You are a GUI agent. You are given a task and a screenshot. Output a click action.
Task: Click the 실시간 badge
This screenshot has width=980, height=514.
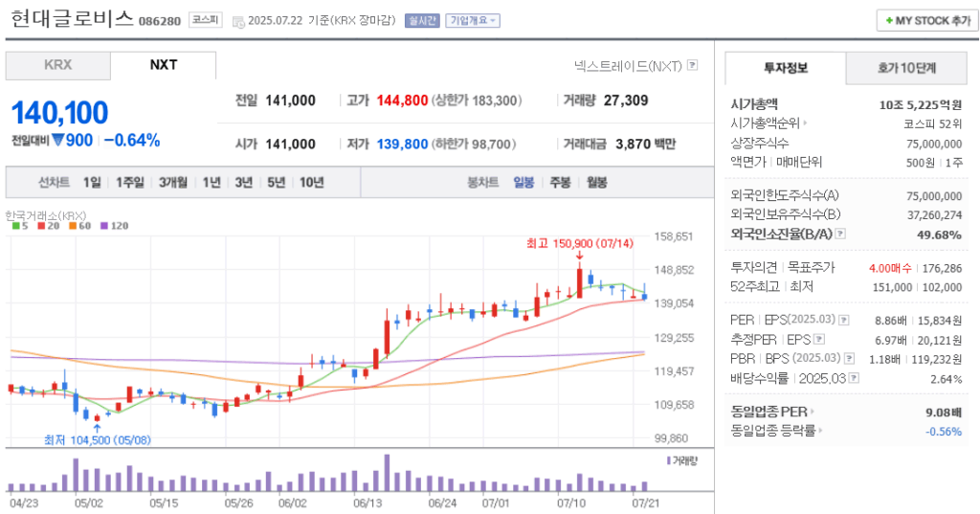tap(422, 21)
